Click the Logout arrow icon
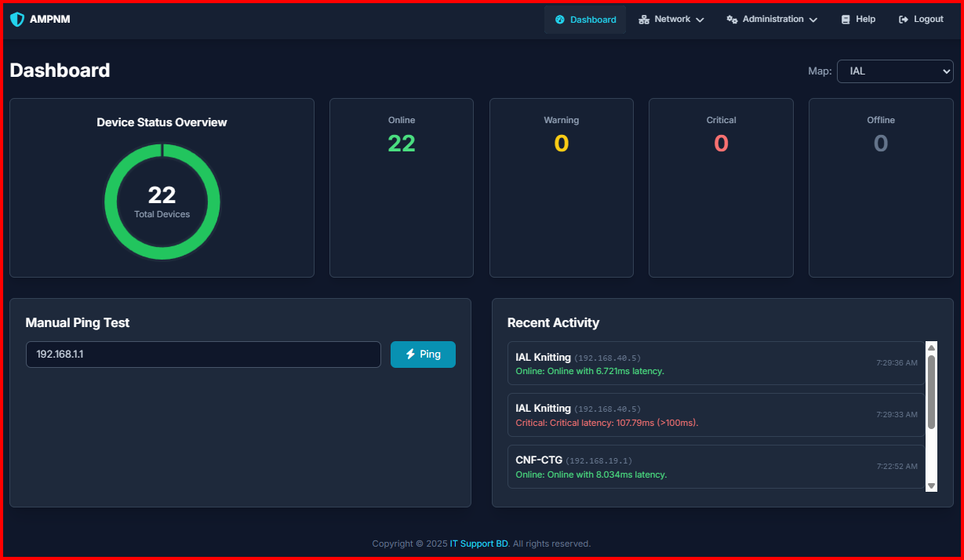This screenshot has height=560, width=964. pos(904,20)
